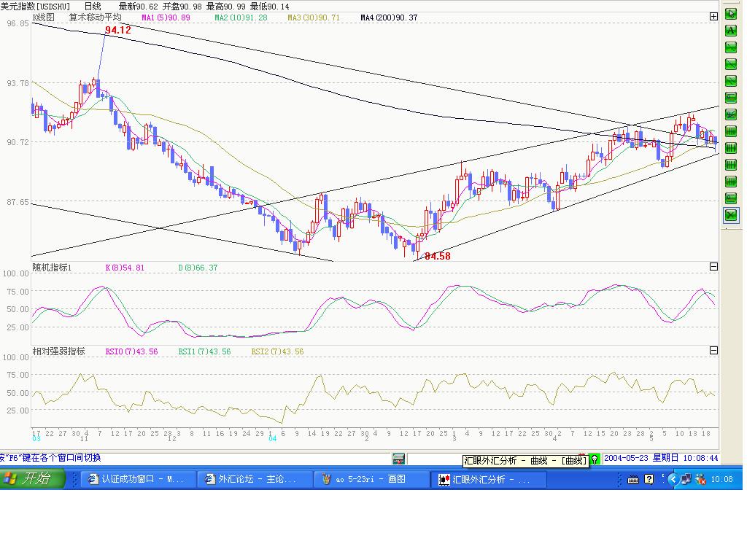Select the text annotation 'A' tool
Screen dimensions: 747x560
coord(730,31)
